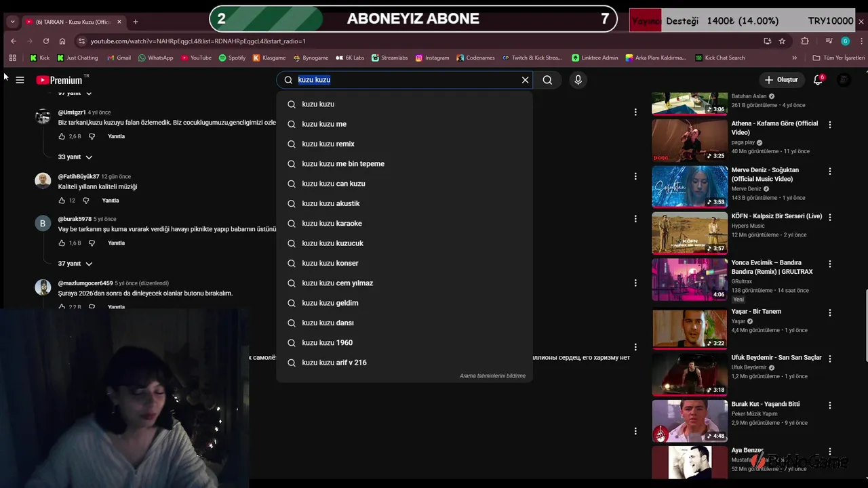
Task: Select suggestion kuzu kuzu arif v 216
Action: 404,363
